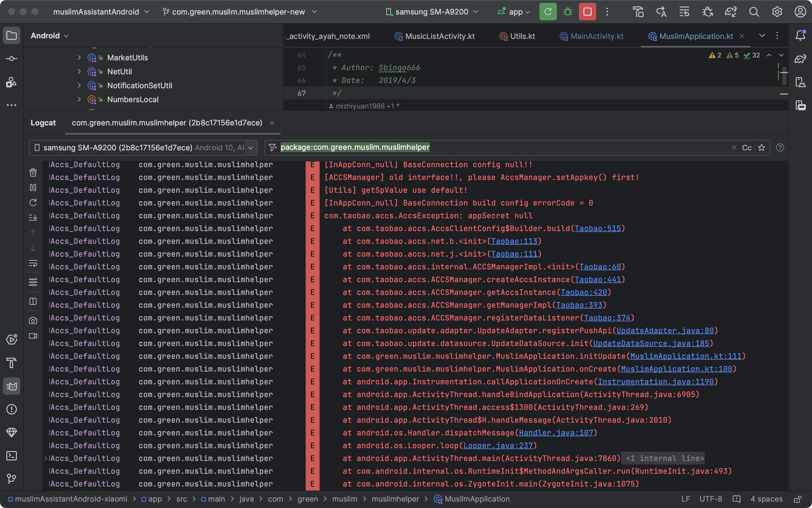Open IDE settings gear

pyautogui.click(x=777, y=12)
